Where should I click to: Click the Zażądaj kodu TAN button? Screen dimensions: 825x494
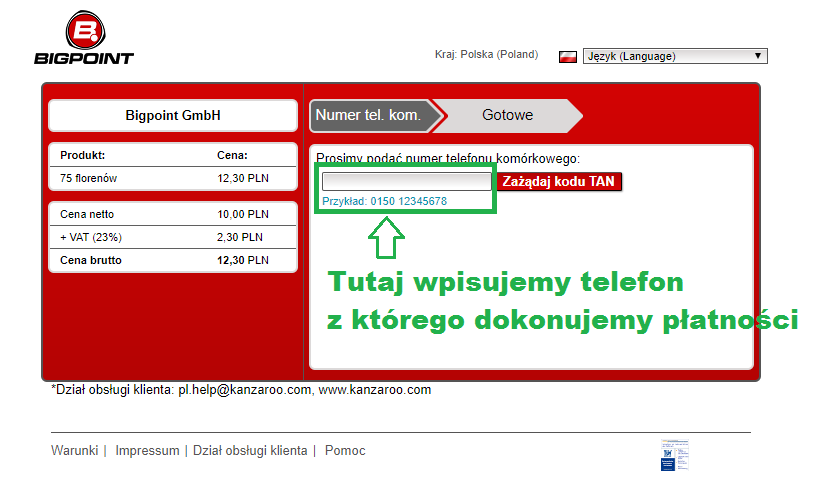pos(559,182)
